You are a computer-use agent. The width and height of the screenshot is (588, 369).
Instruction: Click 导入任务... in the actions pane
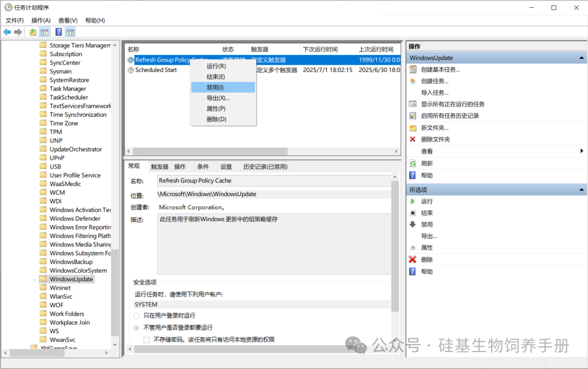[x=434, y=93]
